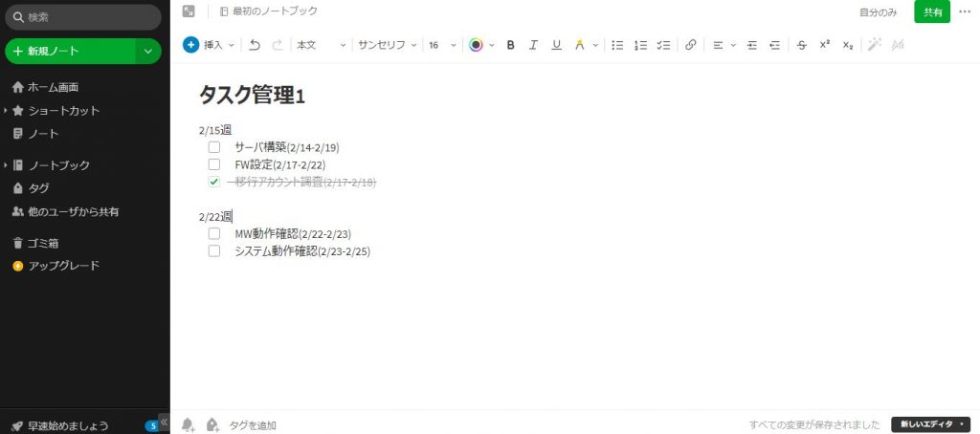Viewport: 980px width, 434px height.
Task: Add a reminder with the bell icon
Action: (x=189, y=424)
